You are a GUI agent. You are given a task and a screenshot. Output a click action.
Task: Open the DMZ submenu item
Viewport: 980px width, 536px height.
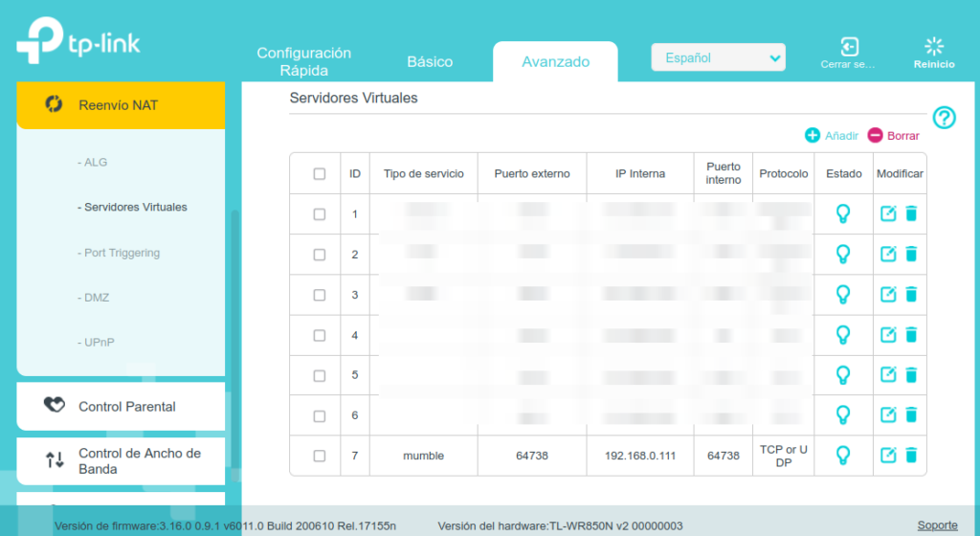point(93,298)
